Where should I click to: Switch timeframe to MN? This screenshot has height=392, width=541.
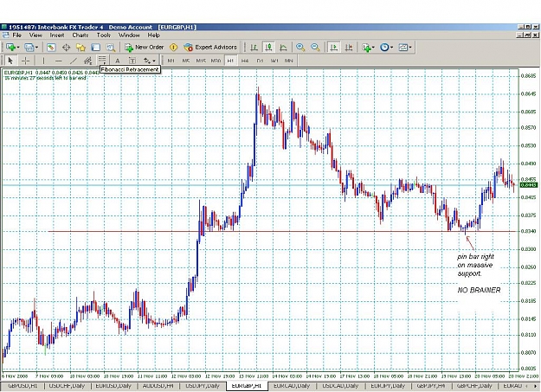point(289,61)
